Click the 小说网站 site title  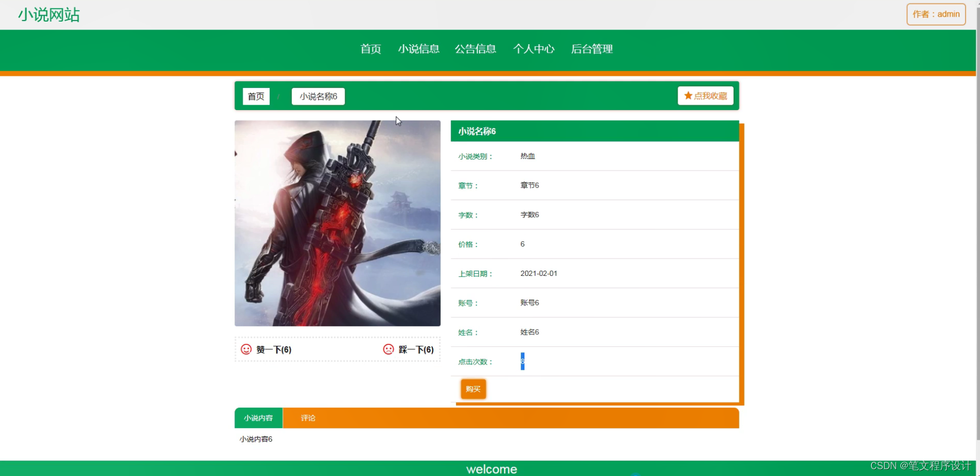[49, 15]
